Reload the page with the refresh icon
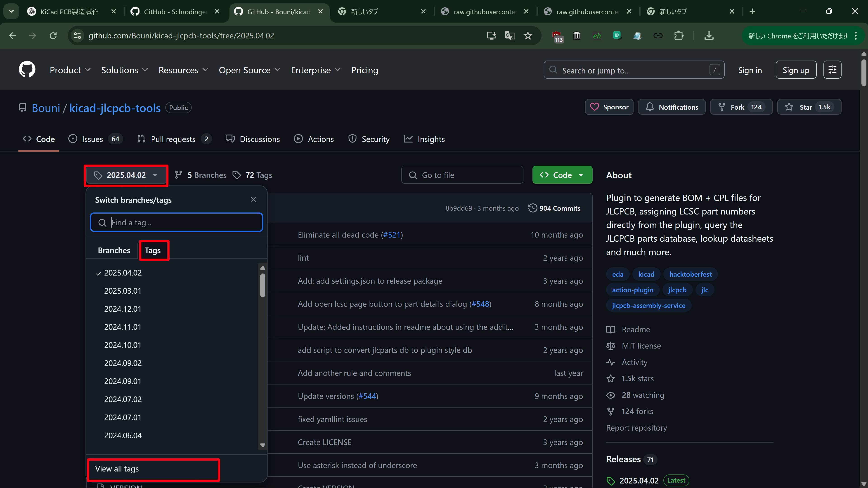The image size is (868, 488). click(x=53, y=36)
